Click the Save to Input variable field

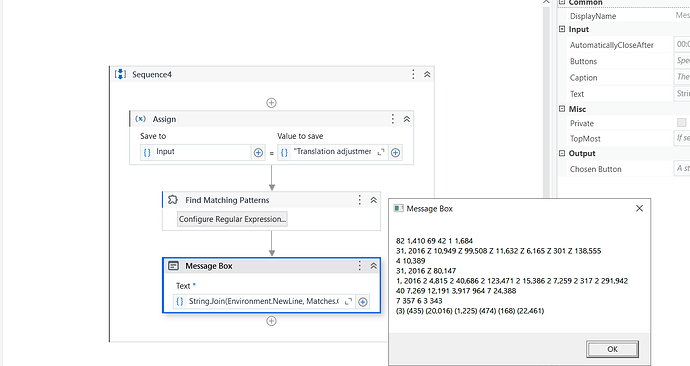tap(196, 152)
